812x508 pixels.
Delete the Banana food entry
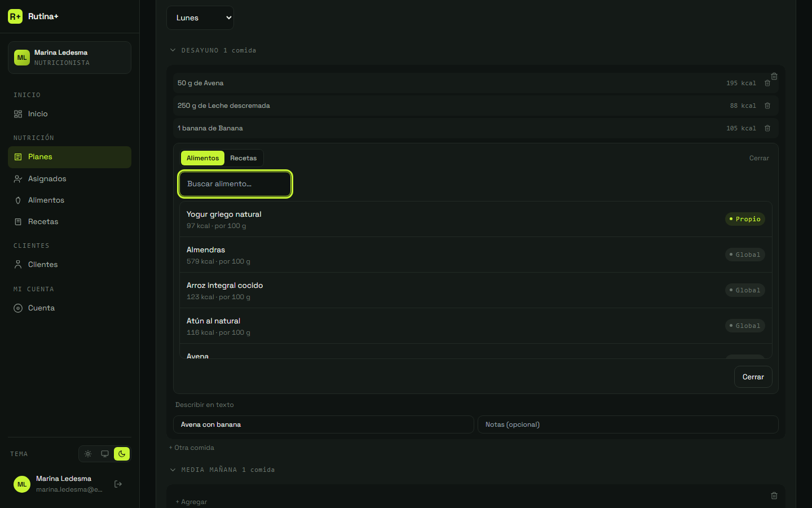[x=767, y=128]
